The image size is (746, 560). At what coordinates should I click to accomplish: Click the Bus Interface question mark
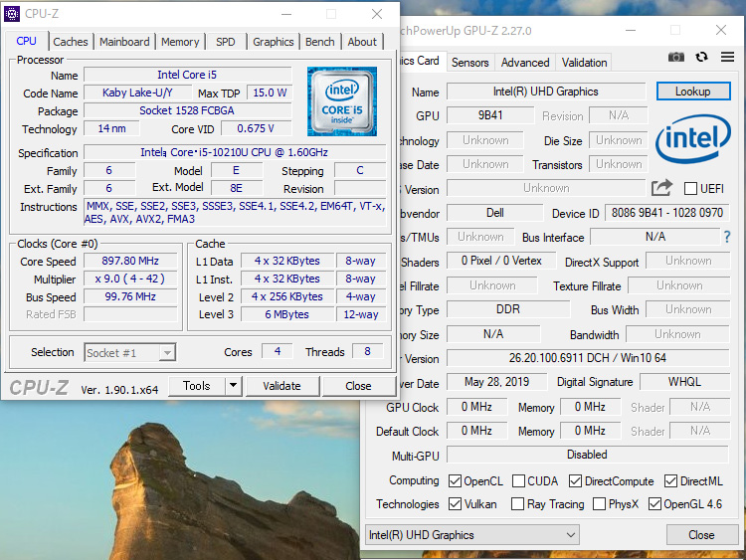(x=727, y=237)
